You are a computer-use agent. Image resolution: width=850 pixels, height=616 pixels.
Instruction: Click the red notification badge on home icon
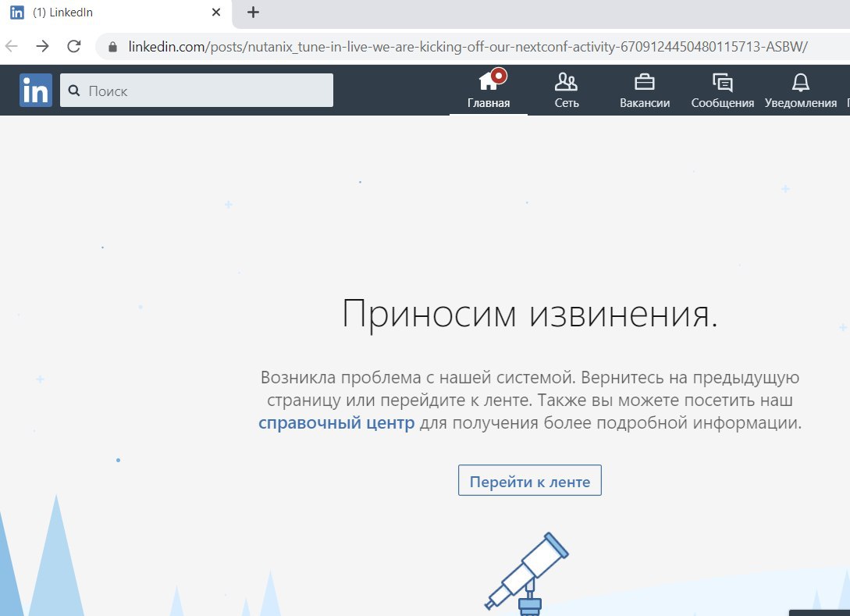498,76
